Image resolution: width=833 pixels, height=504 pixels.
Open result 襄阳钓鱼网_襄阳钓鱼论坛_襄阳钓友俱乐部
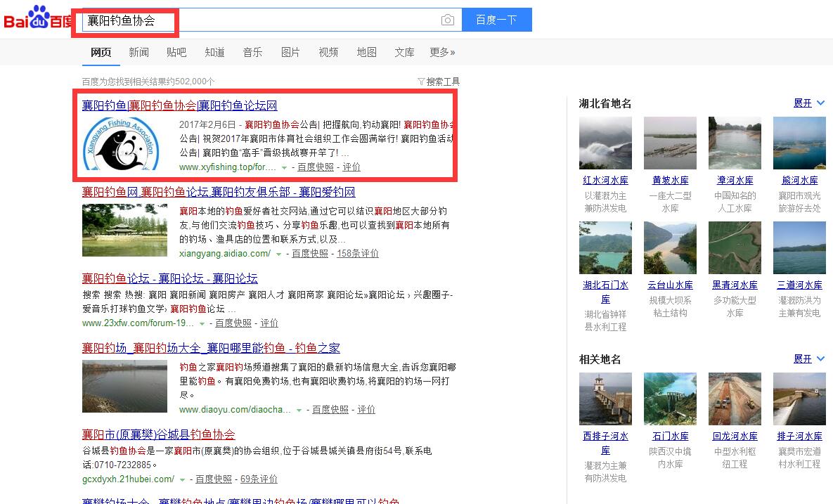[219, 192]
